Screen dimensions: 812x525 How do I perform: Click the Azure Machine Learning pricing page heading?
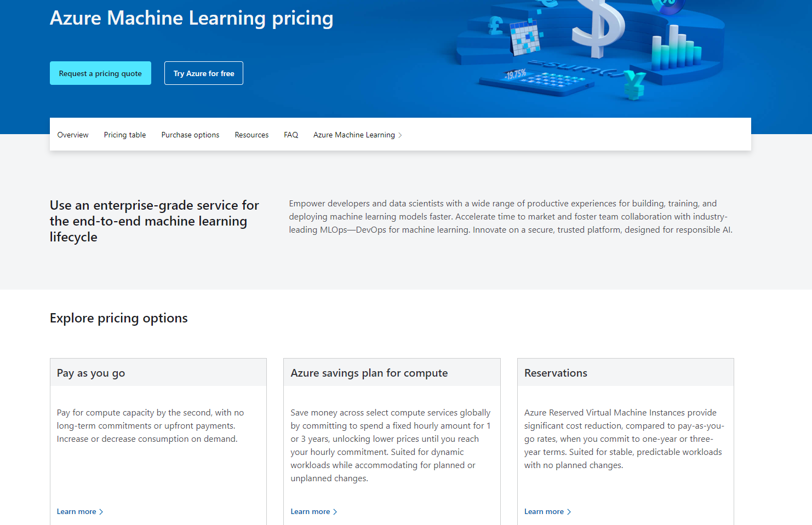191,18
